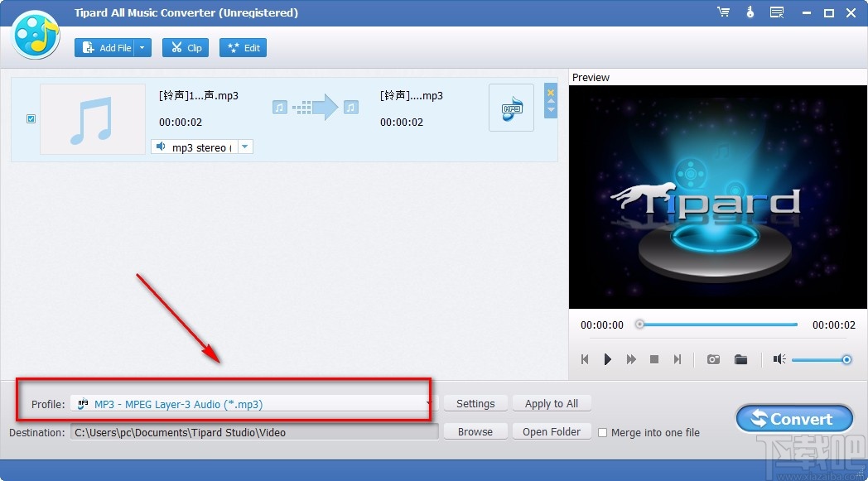
Task: Move file down with the down arrow
Action: (x=551, y=109)
